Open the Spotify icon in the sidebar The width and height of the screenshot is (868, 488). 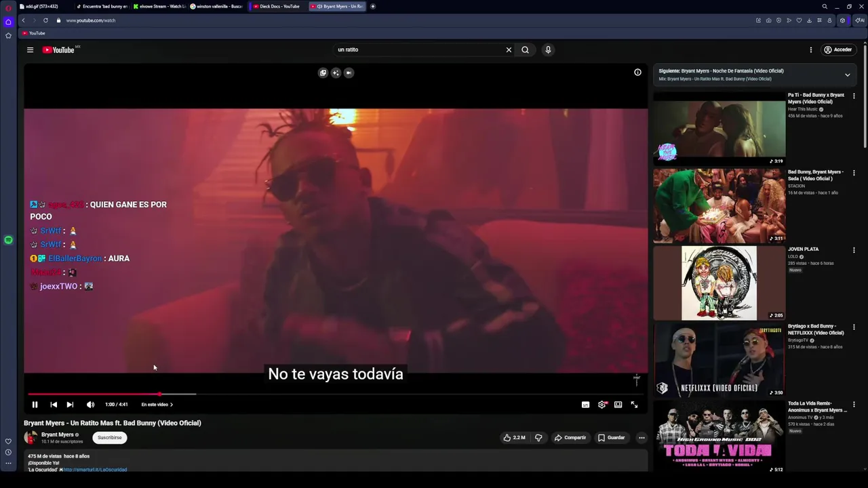(8, 240)
